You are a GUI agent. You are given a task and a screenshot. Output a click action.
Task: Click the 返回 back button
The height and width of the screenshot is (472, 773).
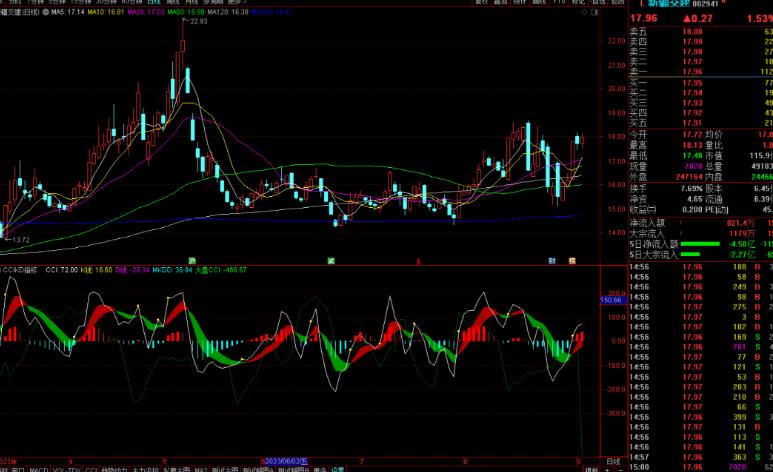pos(618,2)
